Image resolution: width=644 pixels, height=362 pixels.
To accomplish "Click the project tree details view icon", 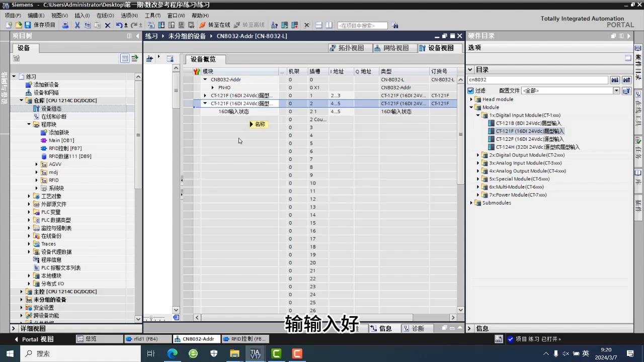I will (125, 58).
